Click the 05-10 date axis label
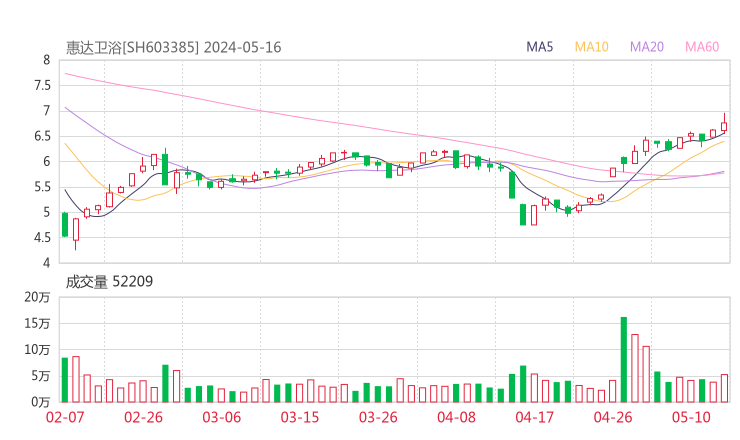The width and height of the screenshot is (740, 440). (691, 417)
